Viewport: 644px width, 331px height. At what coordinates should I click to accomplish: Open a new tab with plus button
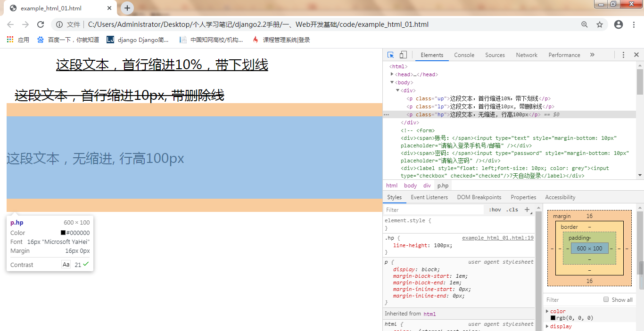tap(127, 8)
